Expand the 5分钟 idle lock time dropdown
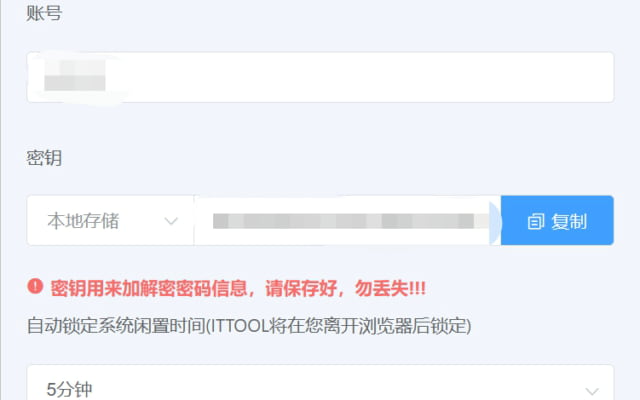640x400 pixels. pyautogui.click(x=320, y=384)
